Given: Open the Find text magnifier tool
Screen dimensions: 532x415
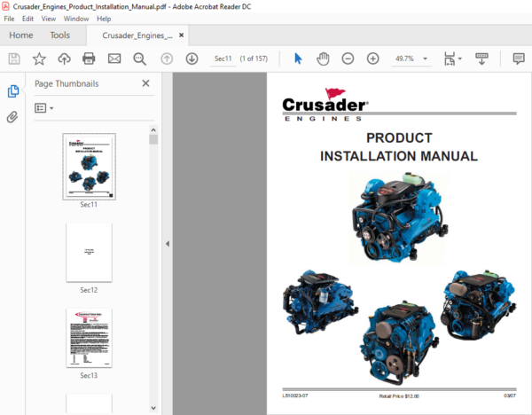Looking at the screenshot, I should 139,59.
